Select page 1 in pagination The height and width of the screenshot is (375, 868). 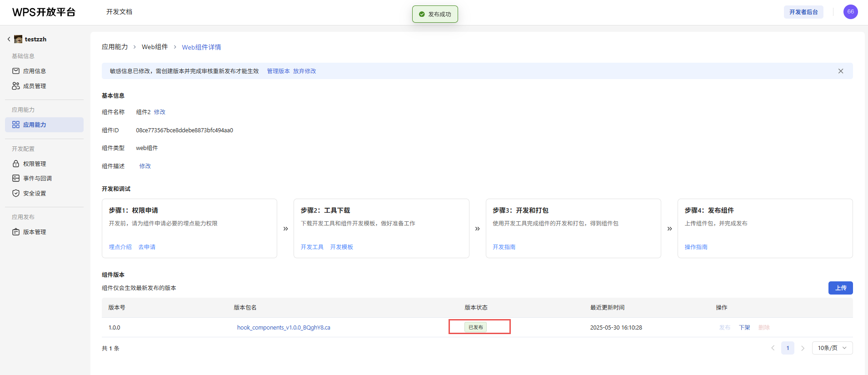(788, 348)
